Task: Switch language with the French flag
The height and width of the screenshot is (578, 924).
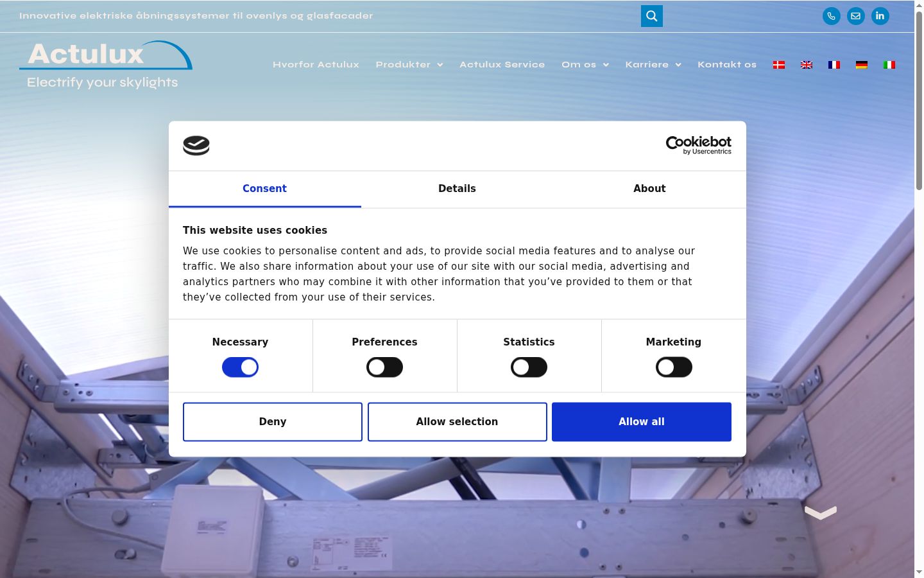Action: (834, 65)
